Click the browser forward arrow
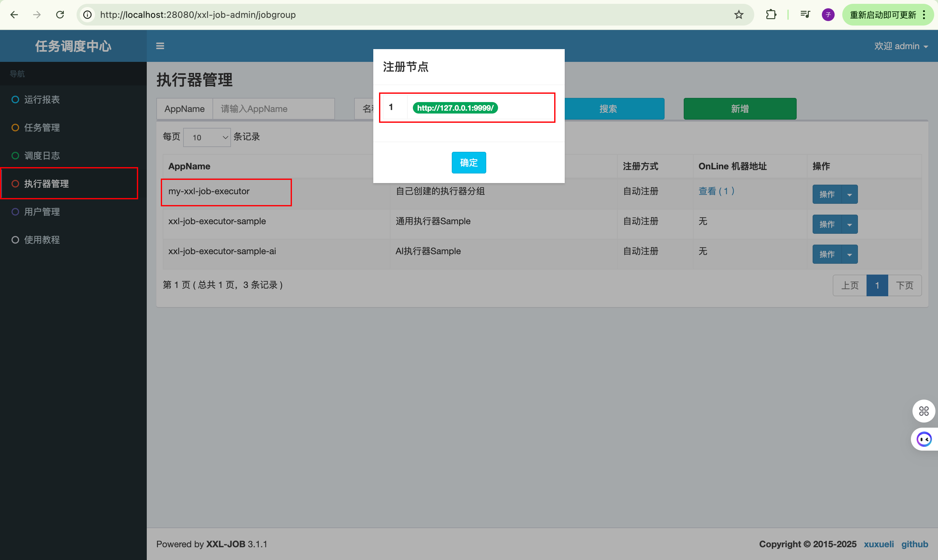 point(37,15)
